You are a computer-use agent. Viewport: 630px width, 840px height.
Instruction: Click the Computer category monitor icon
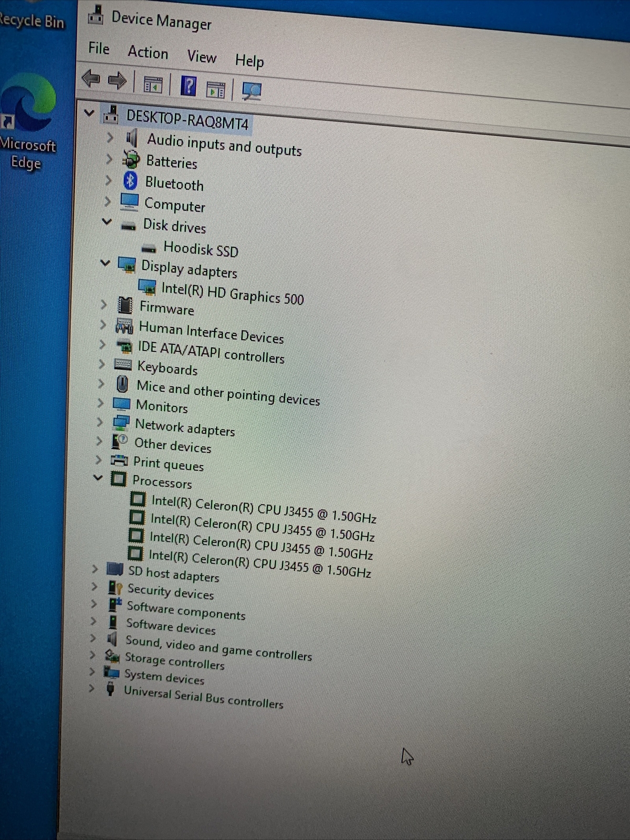click(129, 202)
